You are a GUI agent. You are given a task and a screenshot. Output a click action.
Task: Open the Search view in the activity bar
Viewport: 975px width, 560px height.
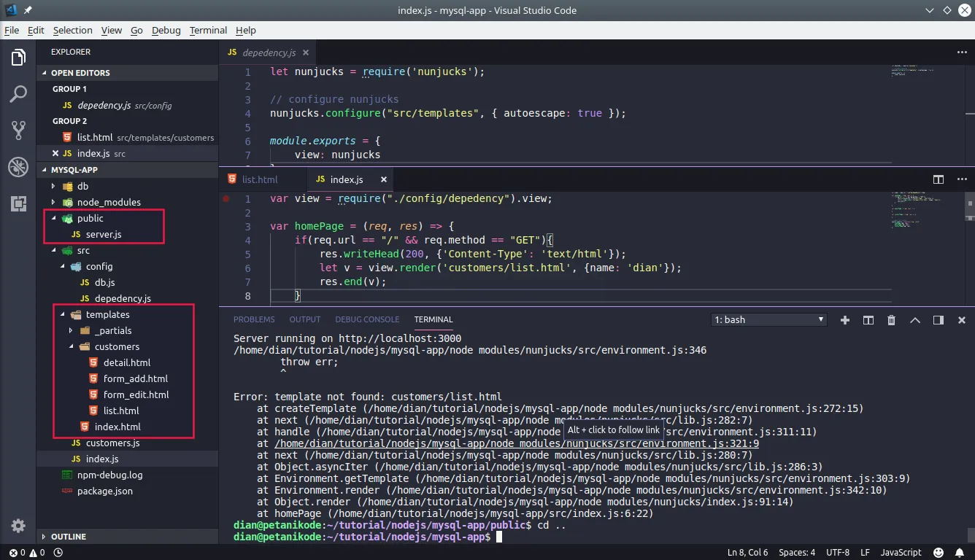18,94
